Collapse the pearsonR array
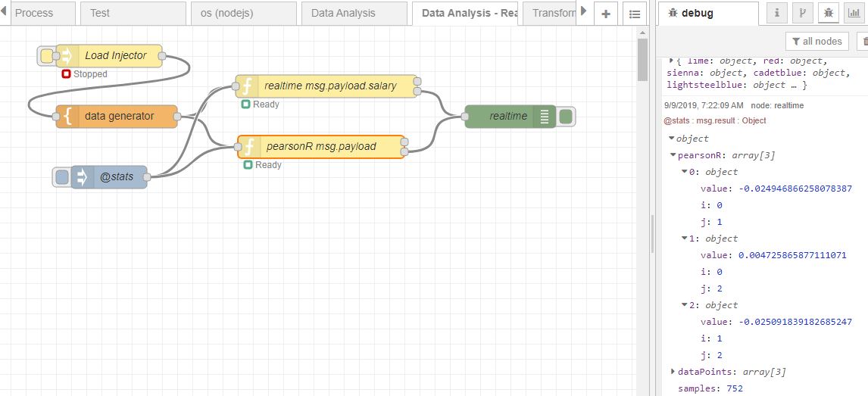This screenshot has height=396, width=868. click(x=673, y=155)
